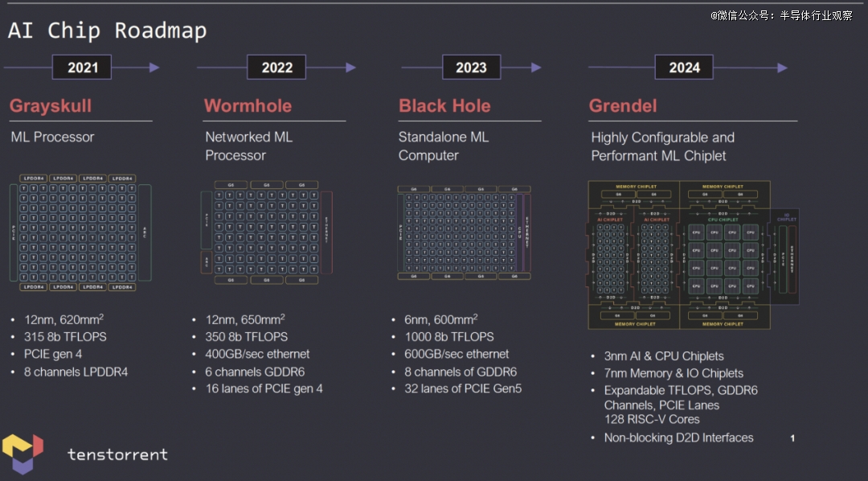Click the '32 lanes of PCIE Gen5' bullet
The width and height of the screenshot is (868, 481).
pos(463,388)
